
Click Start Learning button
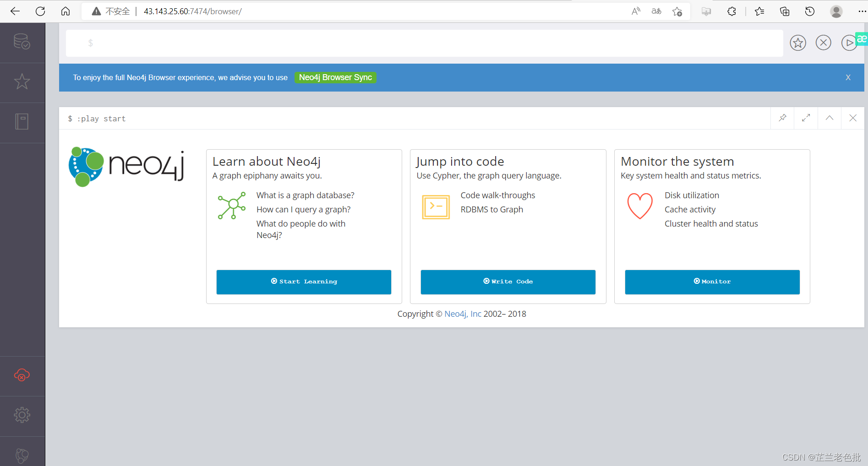click(x=304, y=282)
